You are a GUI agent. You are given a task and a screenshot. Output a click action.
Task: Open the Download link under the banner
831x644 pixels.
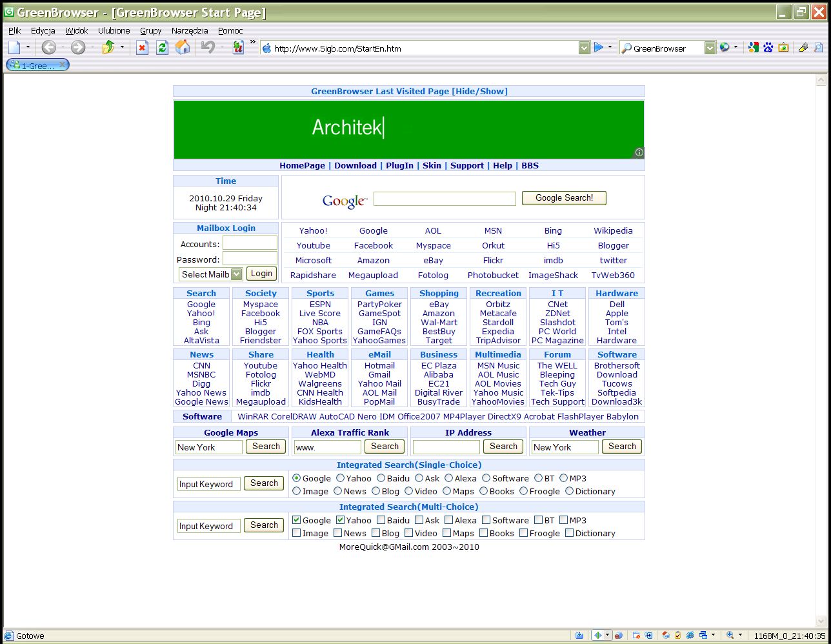tap(355, 165)
